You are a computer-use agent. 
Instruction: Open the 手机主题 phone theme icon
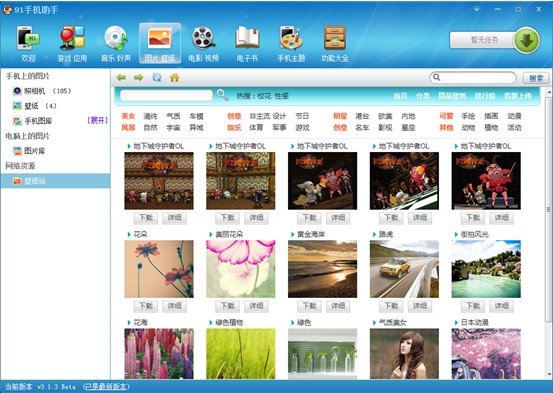click(291, 43)
